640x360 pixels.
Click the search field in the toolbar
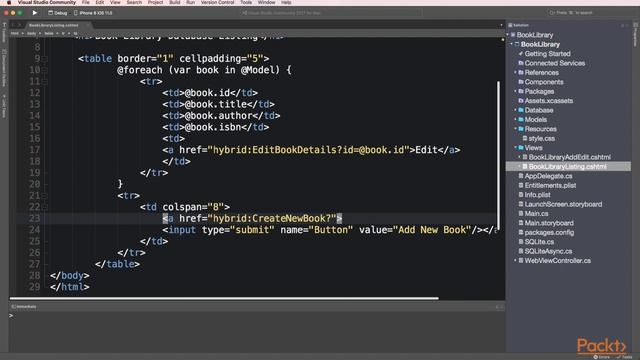click(588, 13)
